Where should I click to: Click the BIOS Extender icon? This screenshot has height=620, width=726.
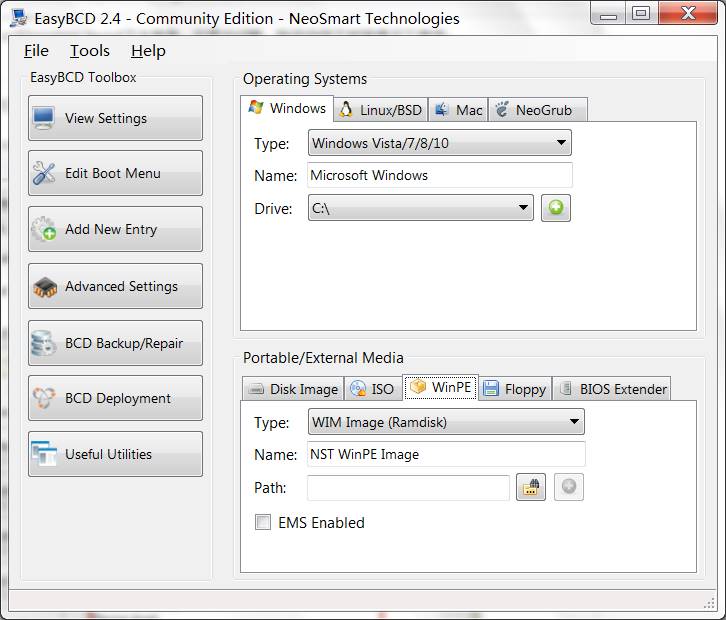565,388
